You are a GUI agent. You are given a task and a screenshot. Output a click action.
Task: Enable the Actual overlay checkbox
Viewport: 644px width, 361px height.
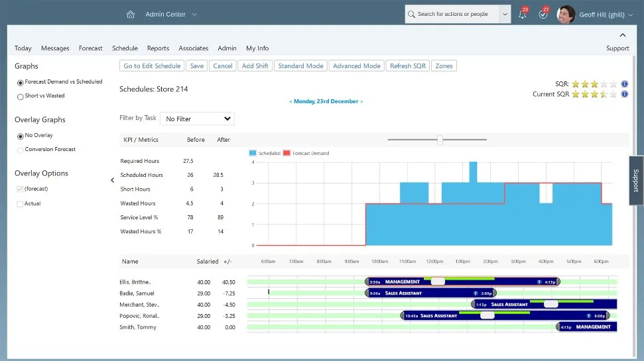pyautogui.click(x=20, y=204)
